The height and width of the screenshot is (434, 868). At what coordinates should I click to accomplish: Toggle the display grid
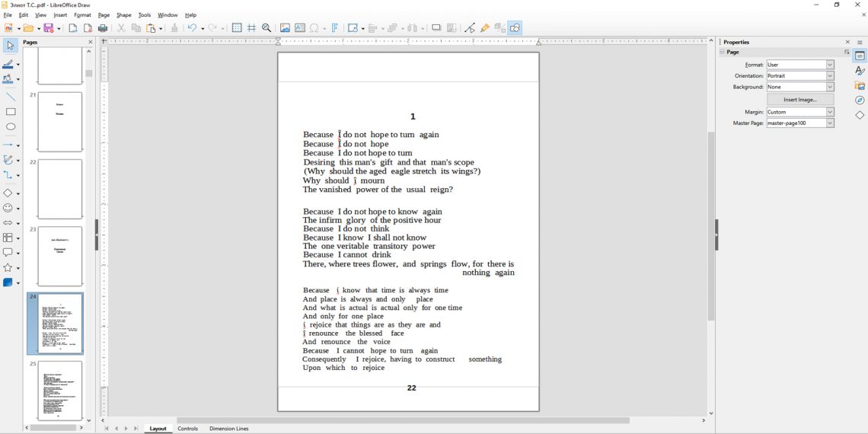point(237,28)
